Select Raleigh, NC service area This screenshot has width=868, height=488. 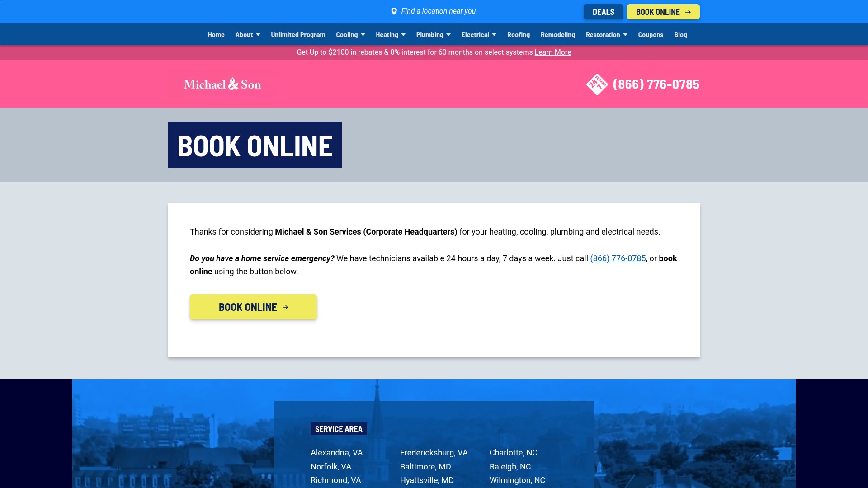coord(510,467)
